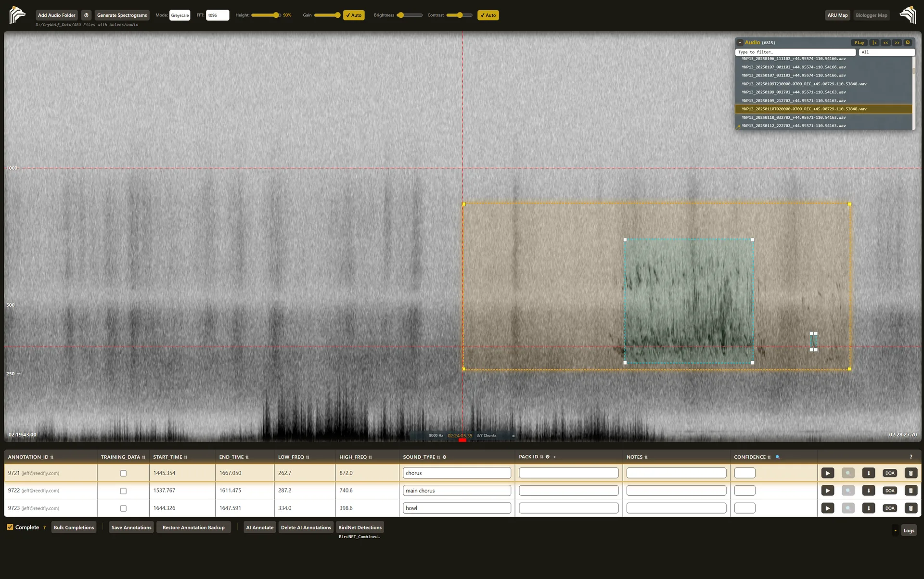The image size is (924, 579).
Task: Sort by HIGH_FREQ column
Action: click(x=356, y=457)
